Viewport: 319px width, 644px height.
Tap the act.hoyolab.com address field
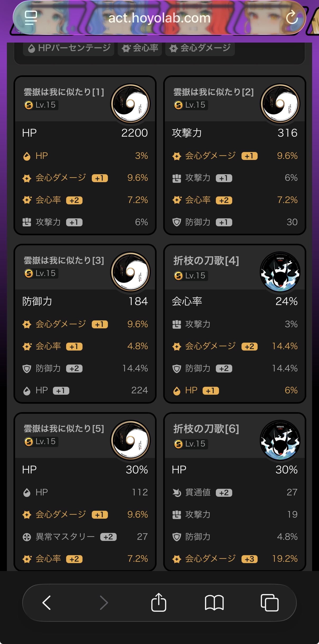[159, 18]
